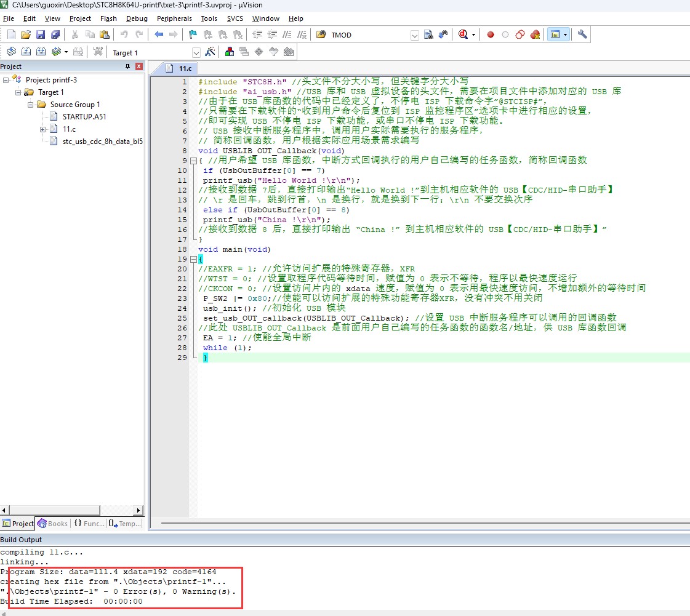Toggle the Project panel auto-hide pin
Screen dimensions: 690x616
click(x=127, y=66)
